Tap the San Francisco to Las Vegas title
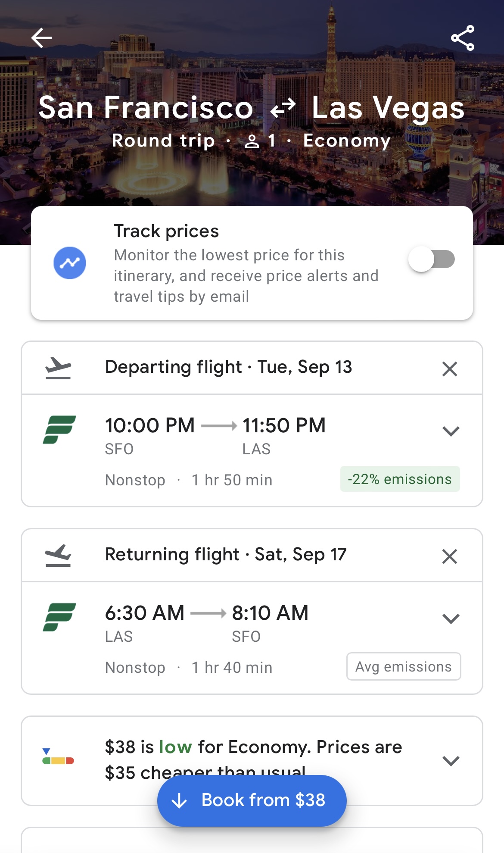Viewport: 504px width, 853px height. pos(252,108)
